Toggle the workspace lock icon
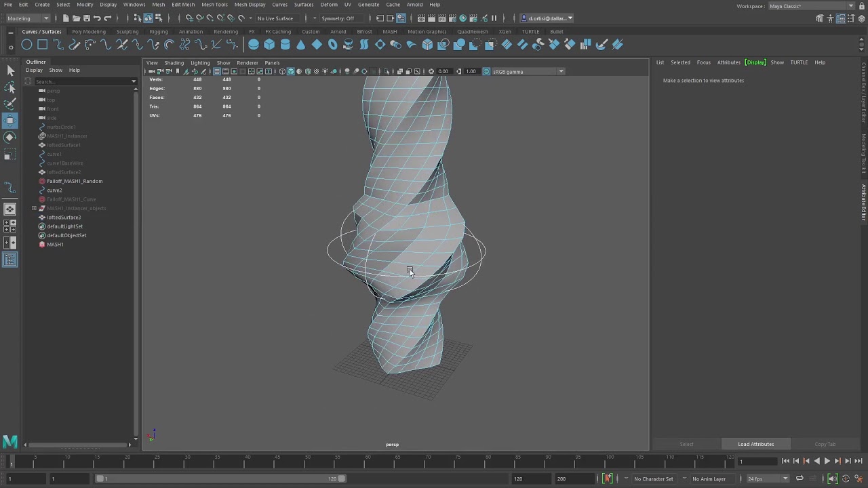 tap(861, 6)
